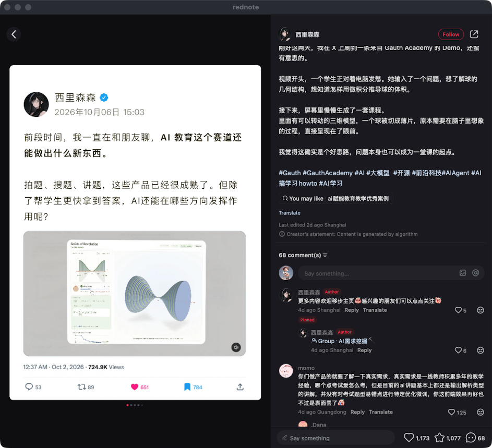Add emoji reaction to the pinned comment
Image resolution: width=492 pixels, height=448 pixels.
(481, 310)
